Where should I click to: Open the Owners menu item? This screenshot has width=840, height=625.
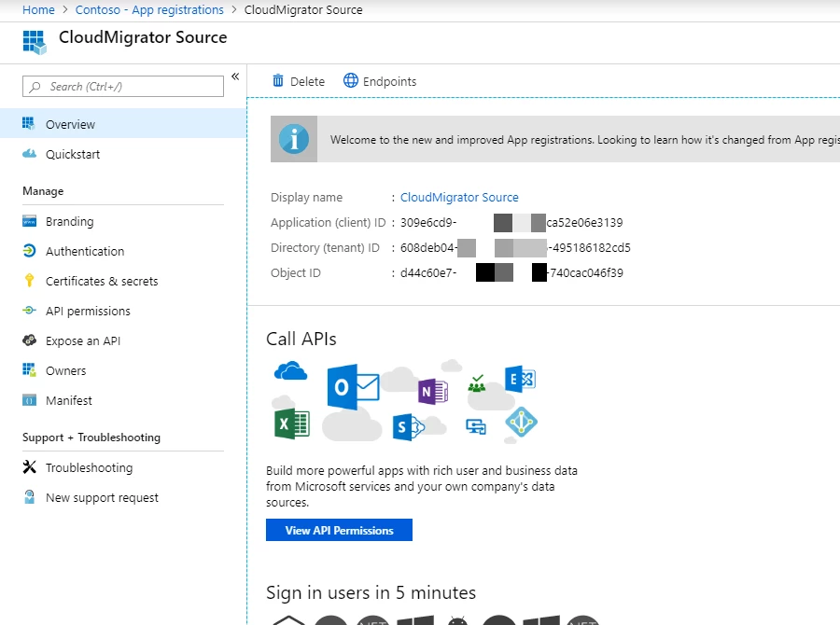point(123,370)
